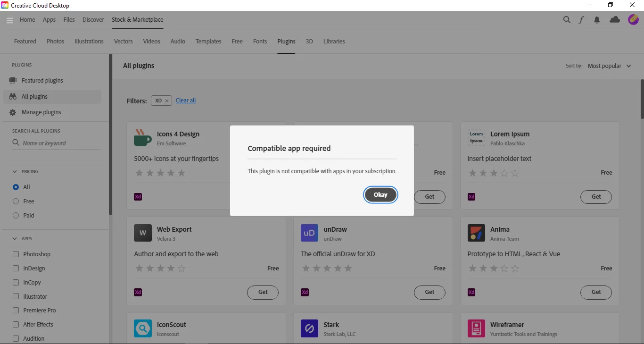Viewport: 644px width, 344px height.
Task: Switch to the Discover tab
Action: pos(93,20)
